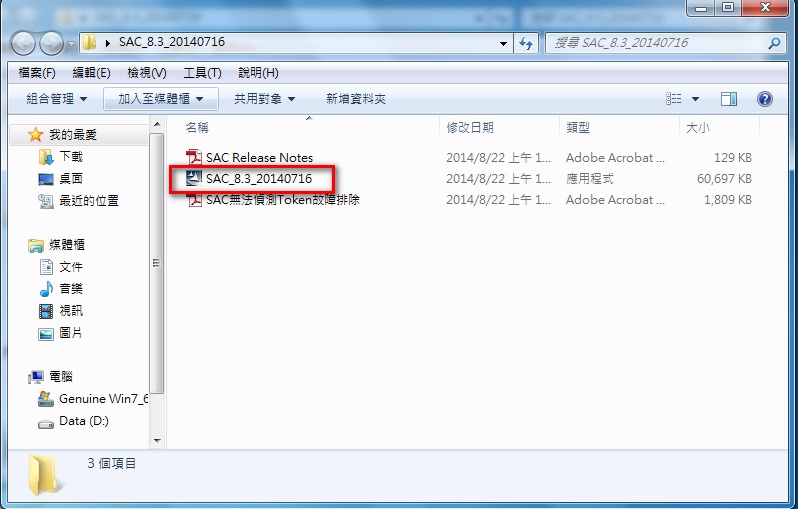Click the back navigation arrow
The image size is (798, 509).
click(x=24, y=43)
